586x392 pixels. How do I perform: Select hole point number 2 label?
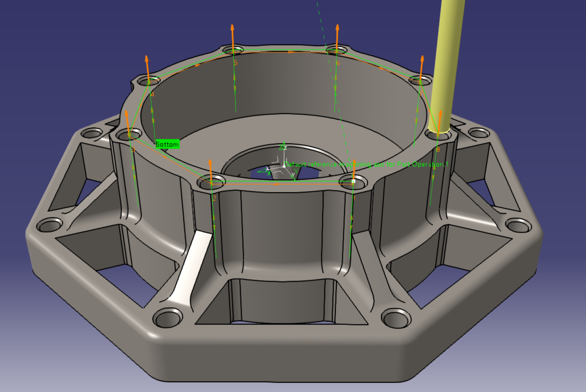coord(214,198)
